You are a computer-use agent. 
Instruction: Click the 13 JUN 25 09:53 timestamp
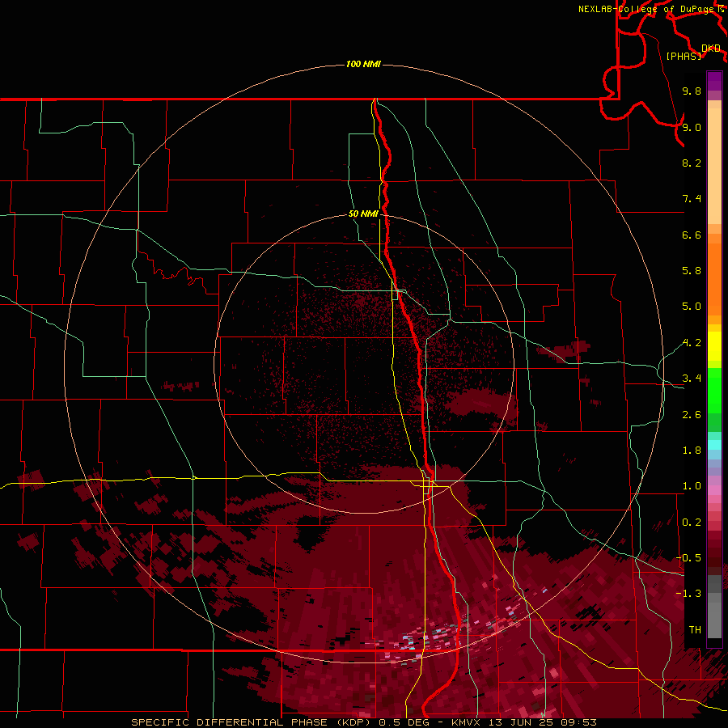point(542,722)
